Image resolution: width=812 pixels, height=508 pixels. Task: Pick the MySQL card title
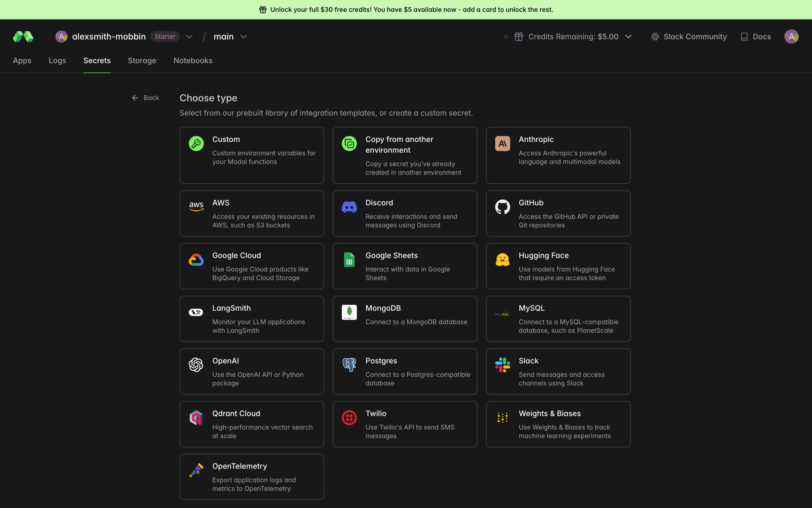tap(532, 308)
